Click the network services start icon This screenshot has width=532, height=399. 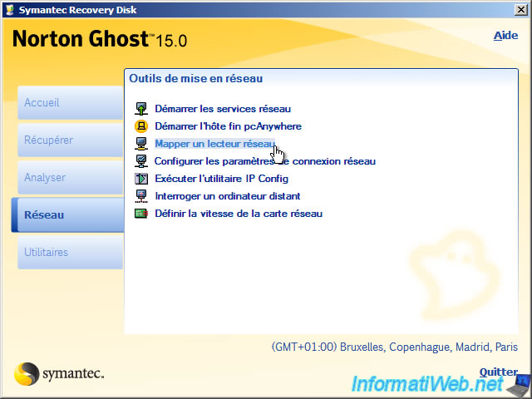coord(141,109)
